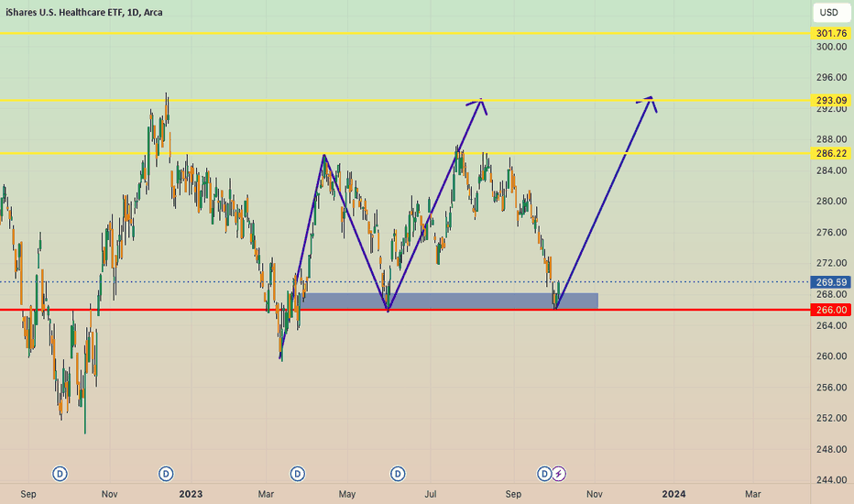
Task: Click the Jul label on time axis
Action: coord(431,494)
